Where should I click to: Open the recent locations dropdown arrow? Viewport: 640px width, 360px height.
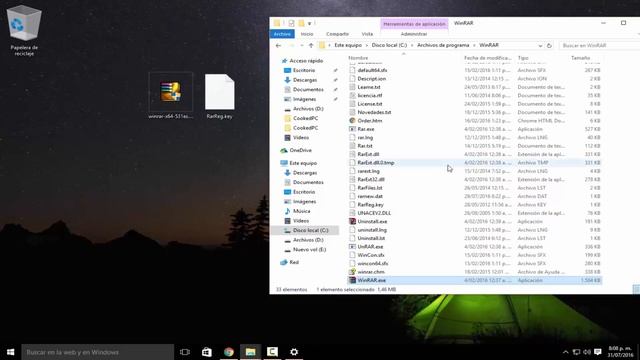coord(302,45)
